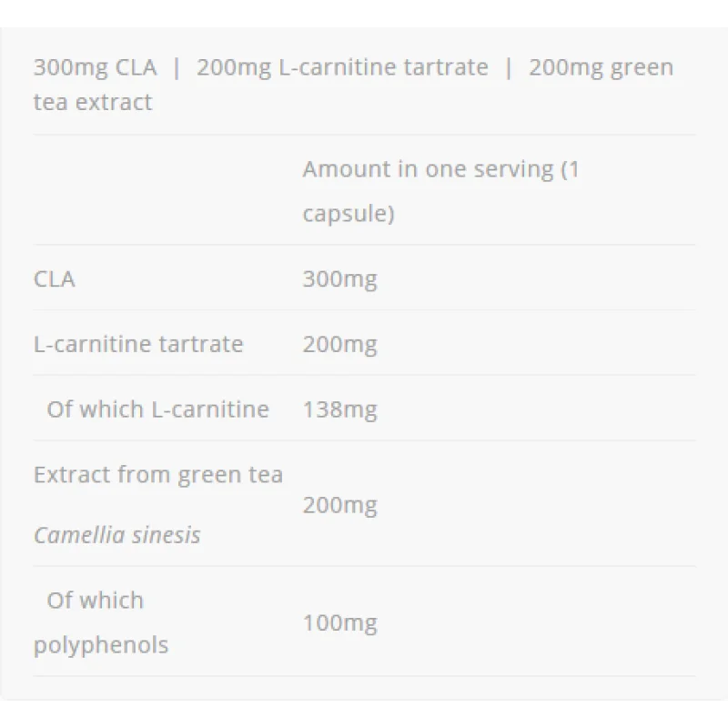
Task: Click the 138mg value
Action: tap(339, 409)
